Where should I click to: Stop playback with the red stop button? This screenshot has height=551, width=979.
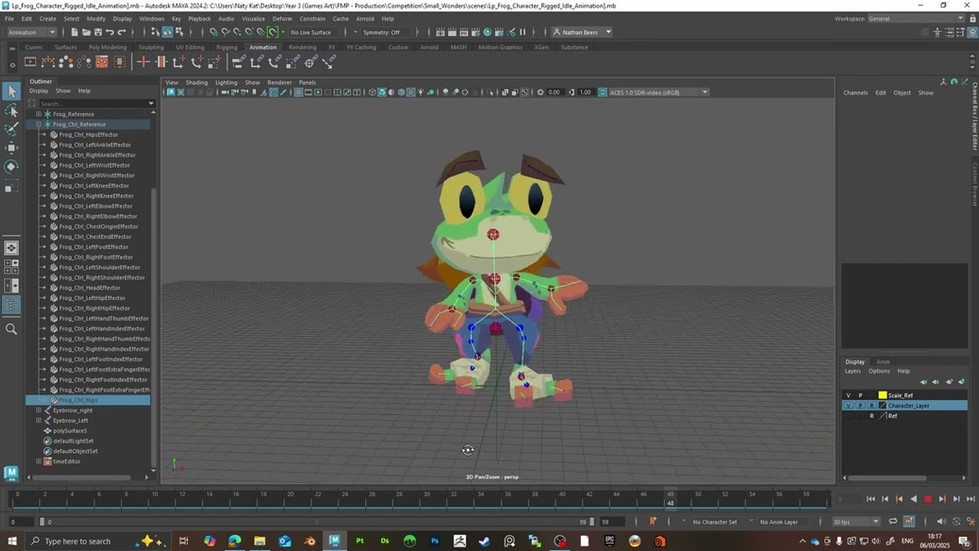[x=928, y=499]
